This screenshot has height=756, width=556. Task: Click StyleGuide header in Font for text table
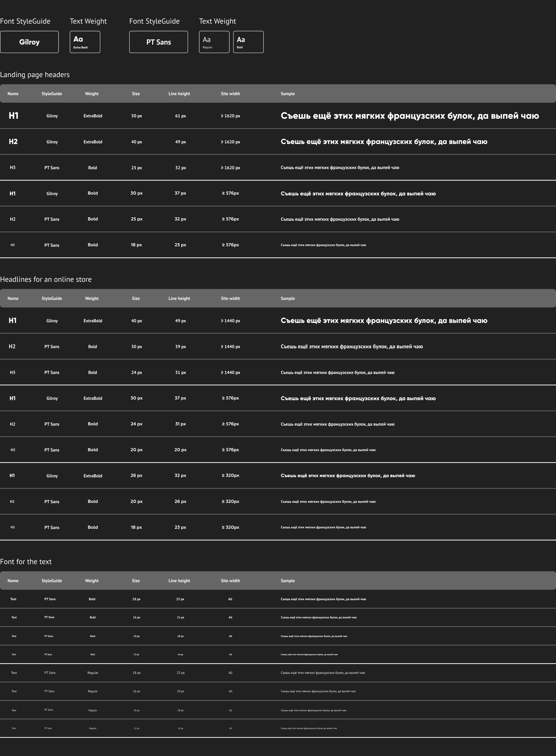point(52,581)
